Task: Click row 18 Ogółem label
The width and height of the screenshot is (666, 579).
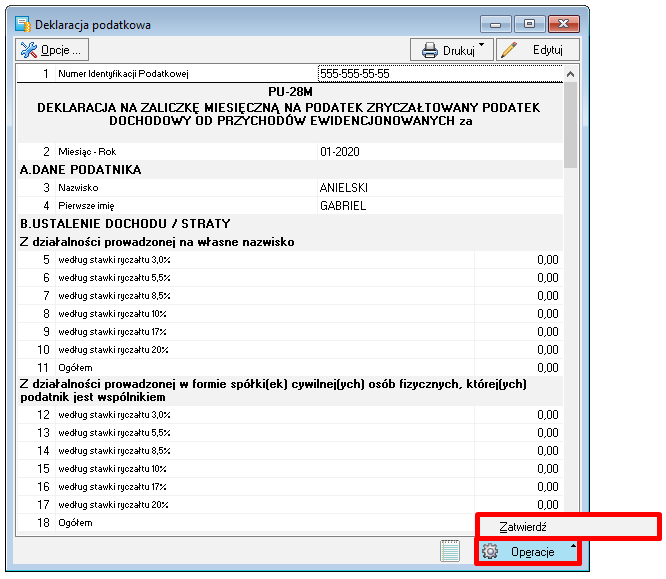Action: click(x=75, y=523)
